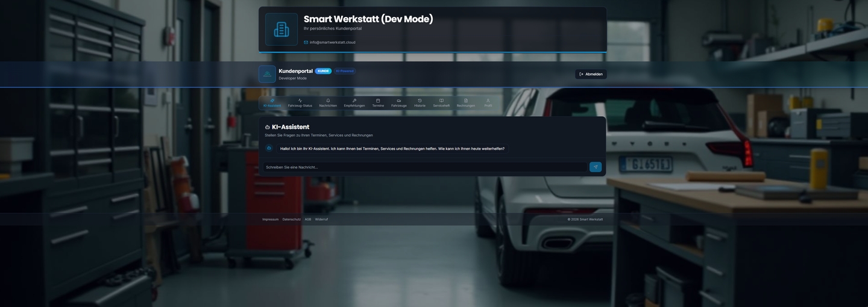Open the Rechnungen tab
Screen dimensions: 868x307
(x=466, y=103)
